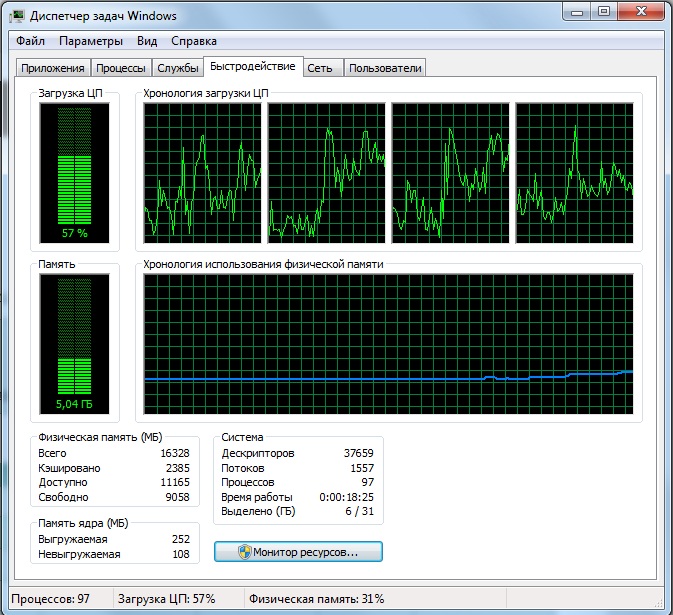Select the third CPU core history graph
Screen dimensions: 673x615
click(450, 172)
